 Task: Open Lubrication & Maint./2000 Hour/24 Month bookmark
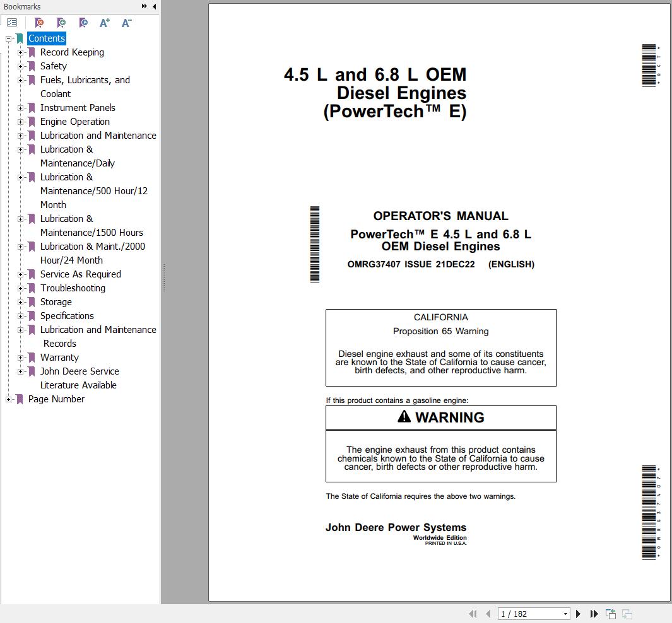[93, 253]
